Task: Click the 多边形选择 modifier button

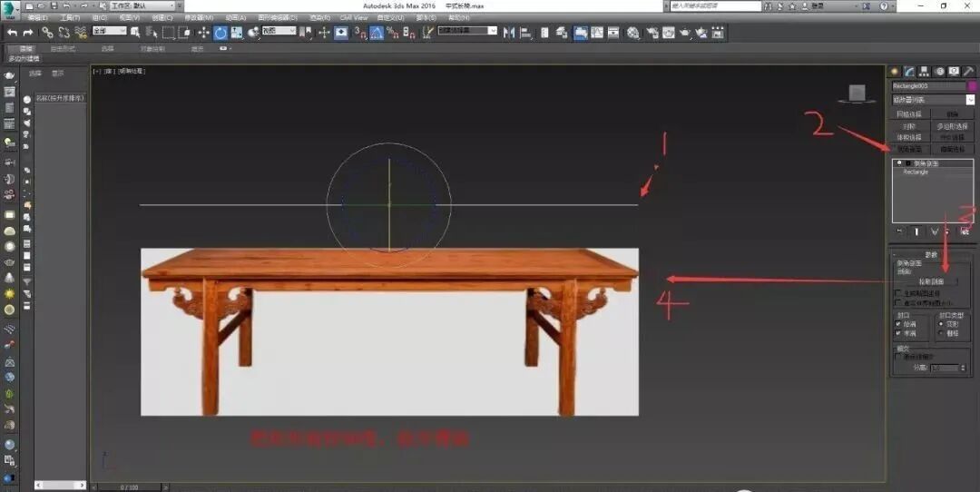Action: (953, 126)
